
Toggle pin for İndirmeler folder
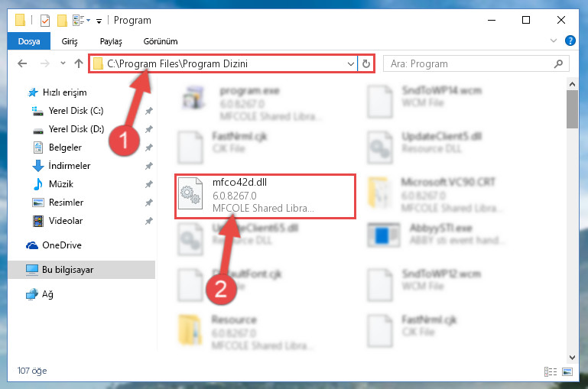tap(149, 166)
